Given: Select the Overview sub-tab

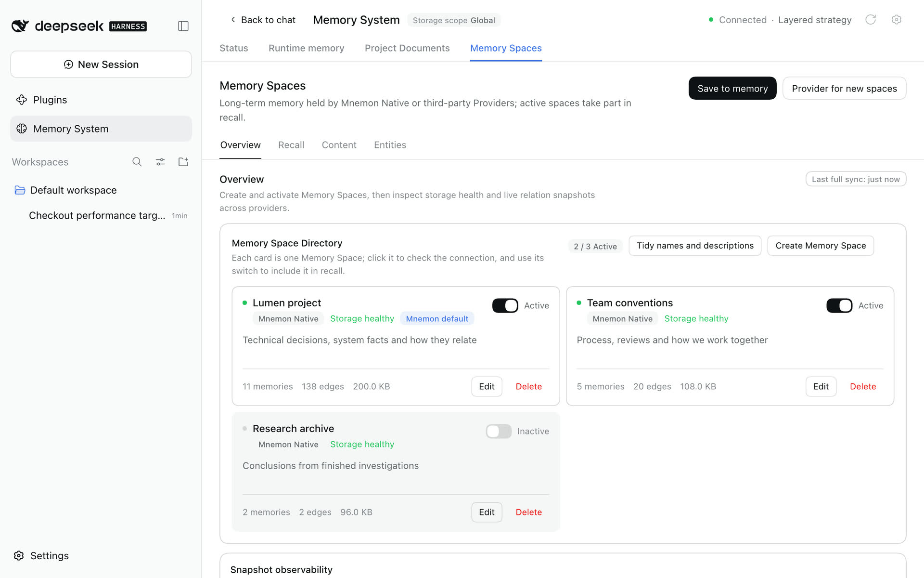Looking at the screenshot, I should (240, 145).
